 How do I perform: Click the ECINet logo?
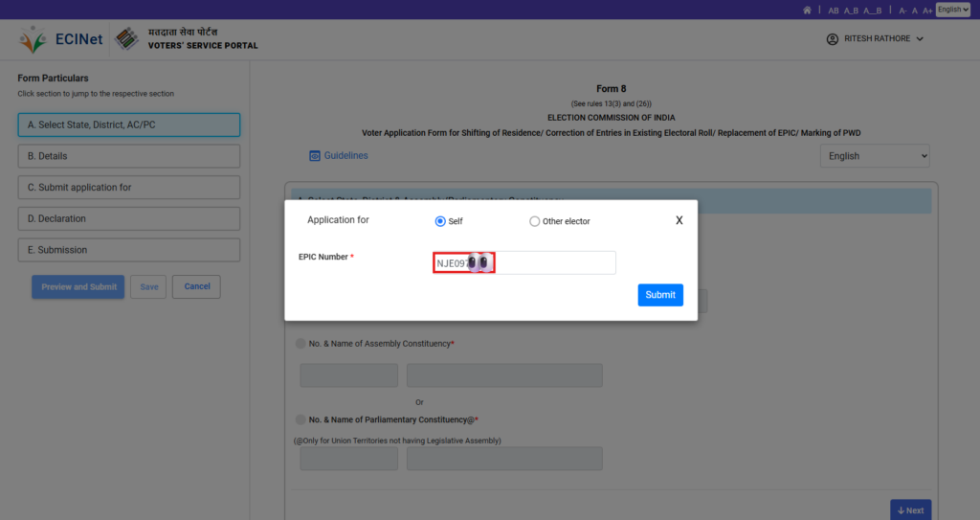pos(60,39)
